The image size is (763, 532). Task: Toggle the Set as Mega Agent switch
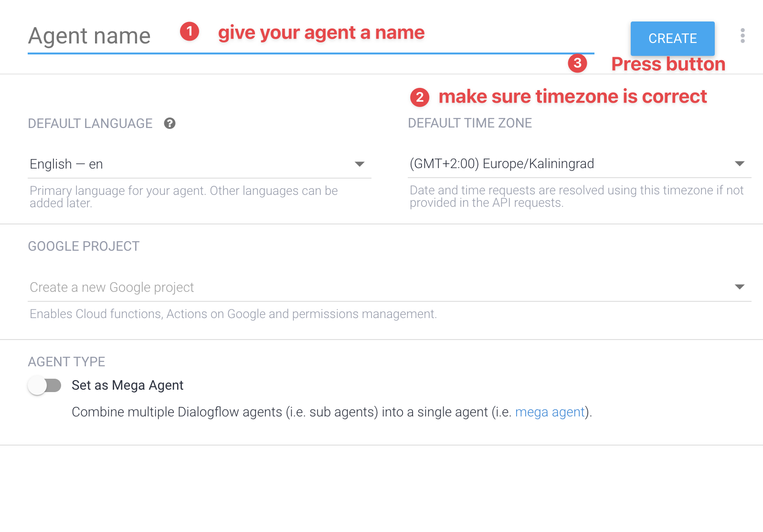pos(44,385)
